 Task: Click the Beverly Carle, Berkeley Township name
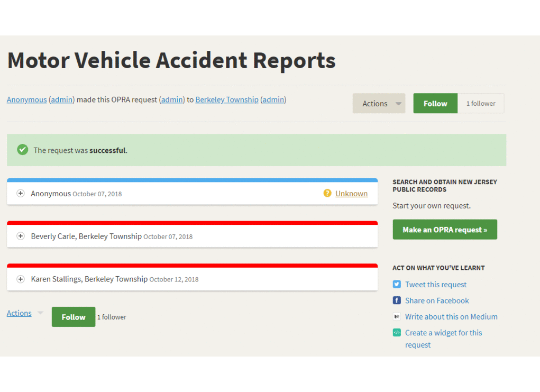coord(86,236)
